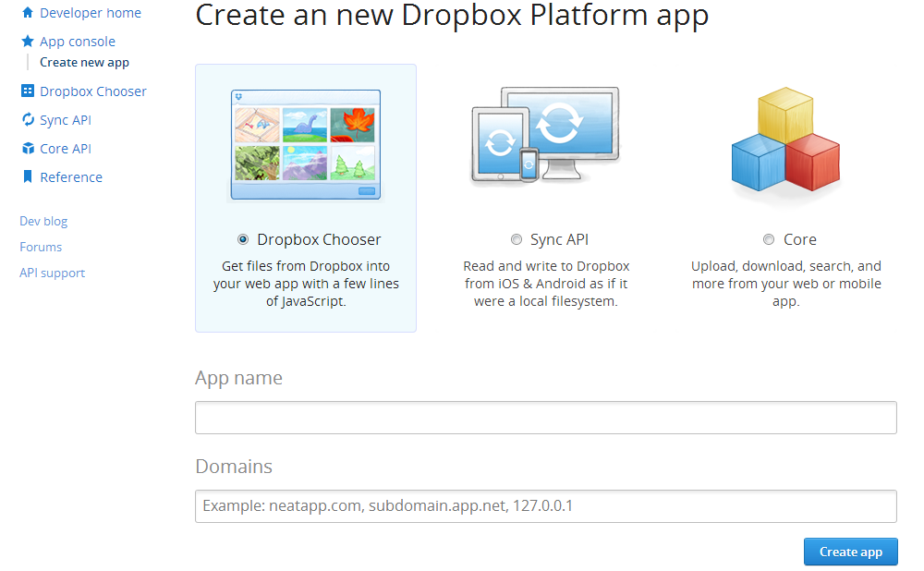924x571 pixels.
Task: Click the Developer home house icon
Action: pos(27,12)
